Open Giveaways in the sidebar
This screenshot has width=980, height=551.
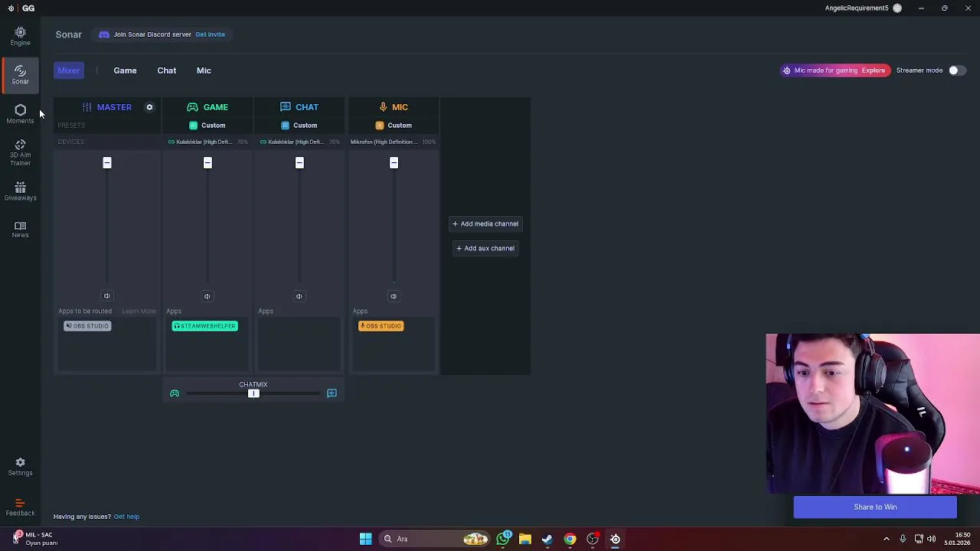(x=20, y=191)
